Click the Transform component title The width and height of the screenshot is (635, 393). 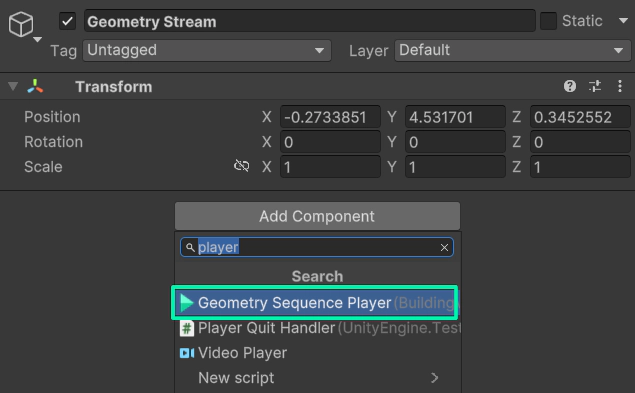[114, 87]
